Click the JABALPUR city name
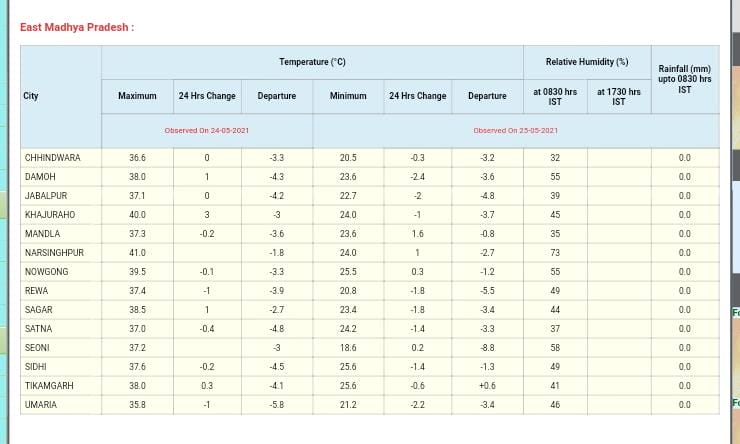This screenshot has width=740, height=444. pyautogui.click(x=46, y=196)
